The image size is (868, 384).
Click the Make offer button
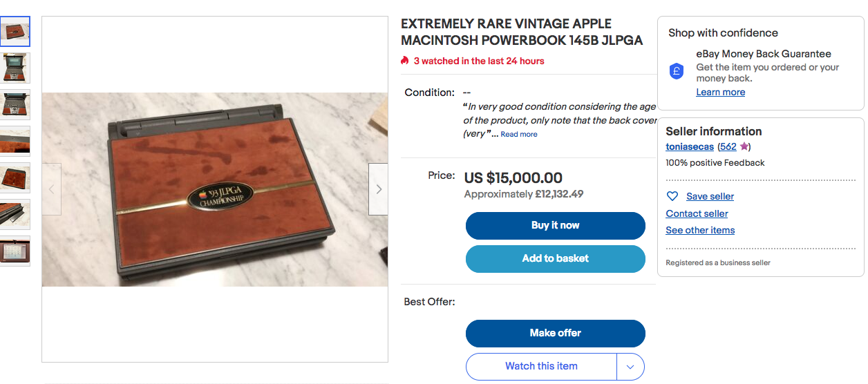tap(555, 333)
